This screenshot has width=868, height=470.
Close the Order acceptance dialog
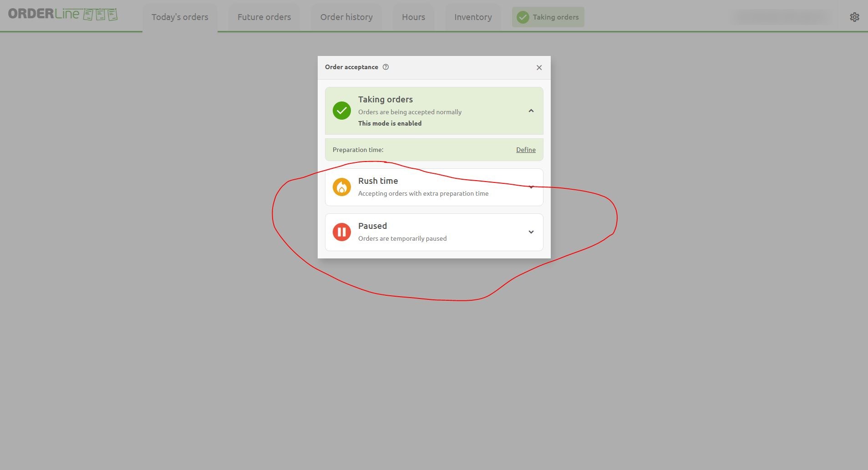click(x=539, y=67)
